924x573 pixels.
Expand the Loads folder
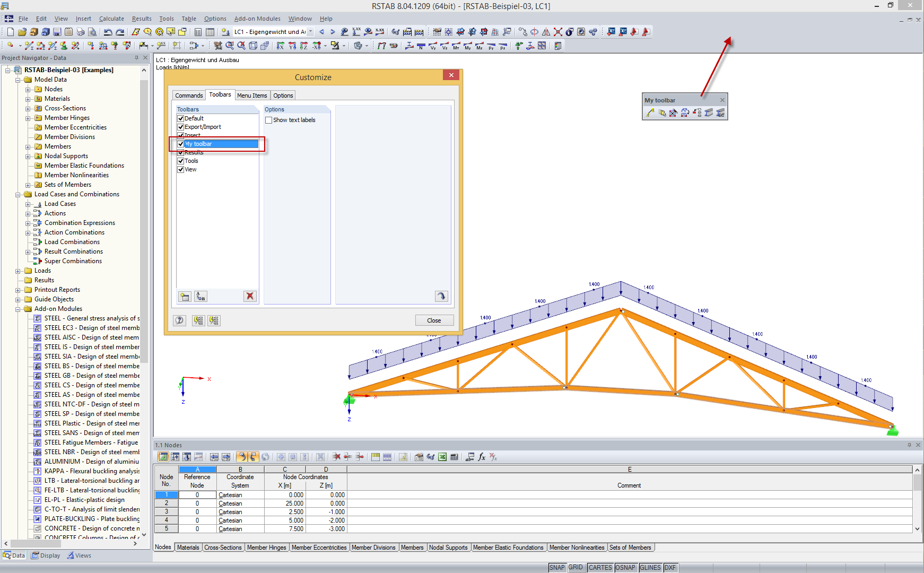coord(18,271)
